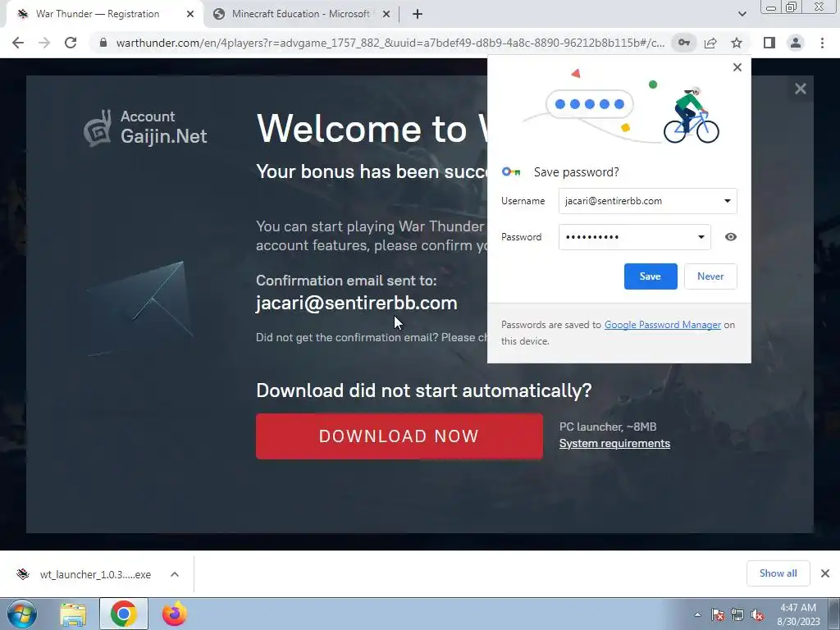Expand the Username dropdown arrow
The height and width of the screenshot is (630, 840).
pyautogui.click(x=727, y=201)
